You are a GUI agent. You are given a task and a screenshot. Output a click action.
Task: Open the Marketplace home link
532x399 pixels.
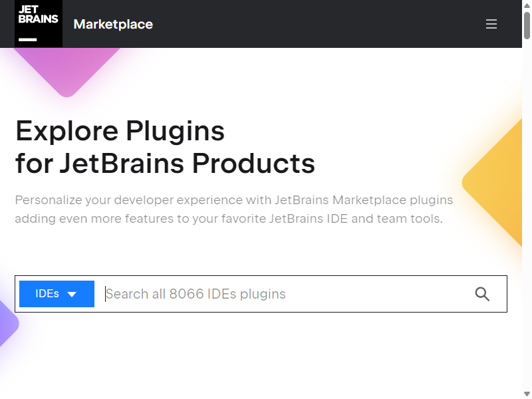113,24
